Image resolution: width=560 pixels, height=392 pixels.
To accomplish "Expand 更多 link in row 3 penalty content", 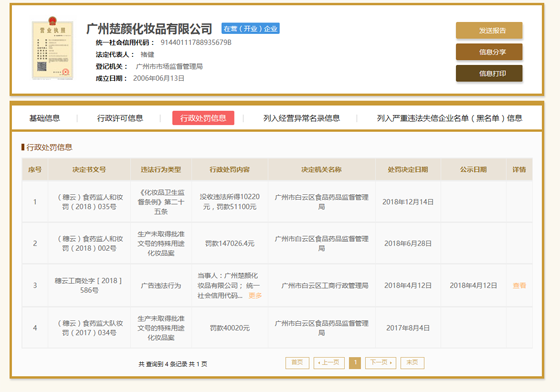I will coord(255,295).
